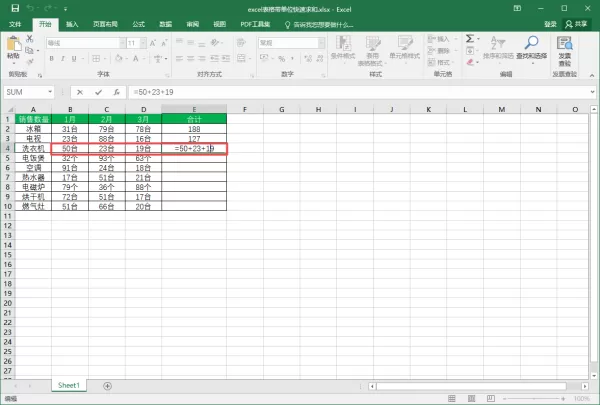Select cell with 188 total
Viewport: 600px width, 405px height.
tap(194, 129)
